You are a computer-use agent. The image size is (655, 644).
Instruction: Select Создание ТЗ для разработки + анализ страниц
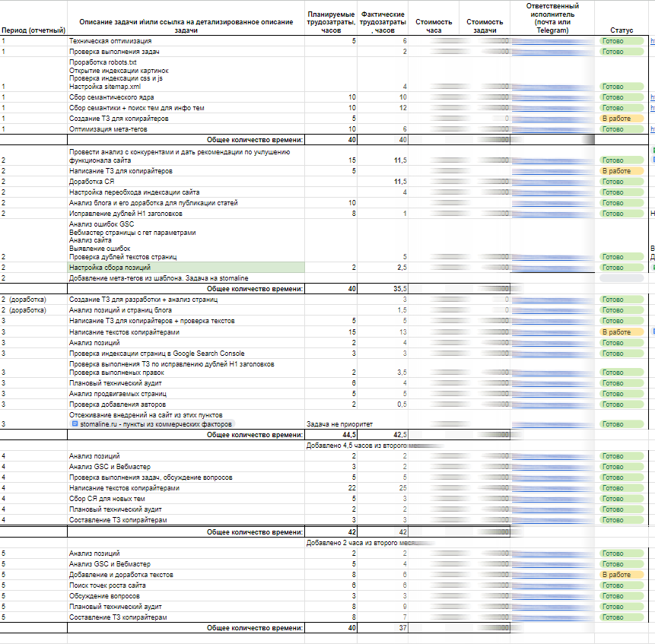186,300
